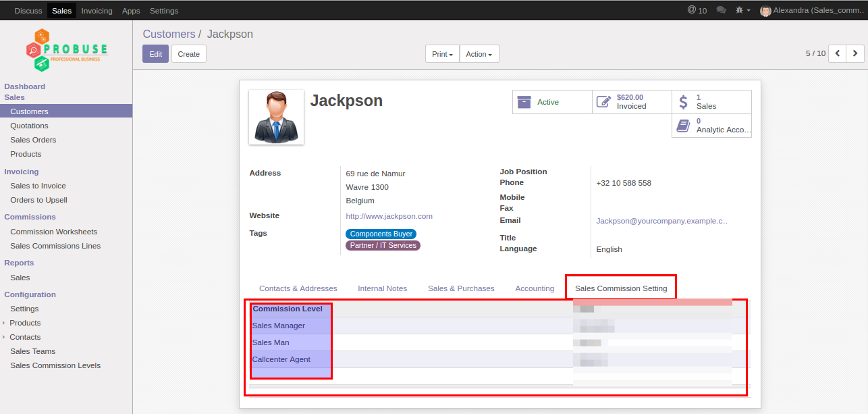Click the Components Buyer blue tag

[x=381, y=234]
